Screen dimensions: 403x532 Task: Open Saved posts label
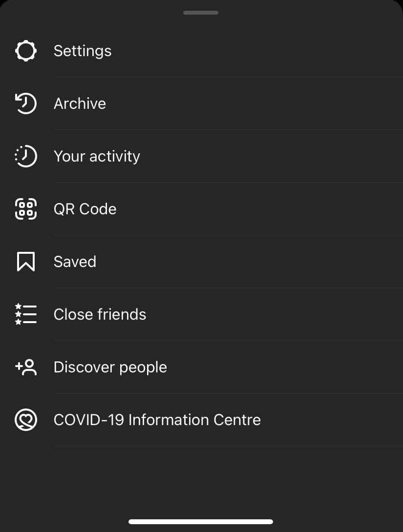click(75, 262)
